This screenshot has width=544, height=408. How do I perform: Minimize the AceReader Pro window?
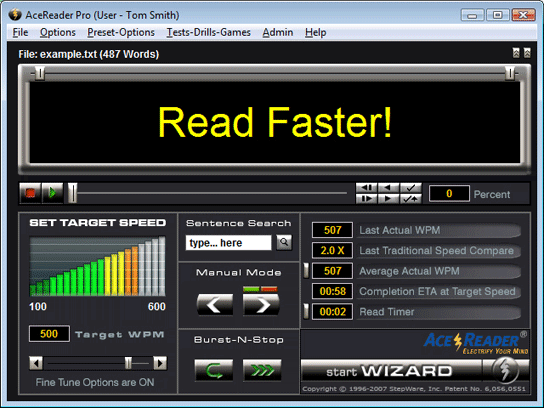pos(473,15)
